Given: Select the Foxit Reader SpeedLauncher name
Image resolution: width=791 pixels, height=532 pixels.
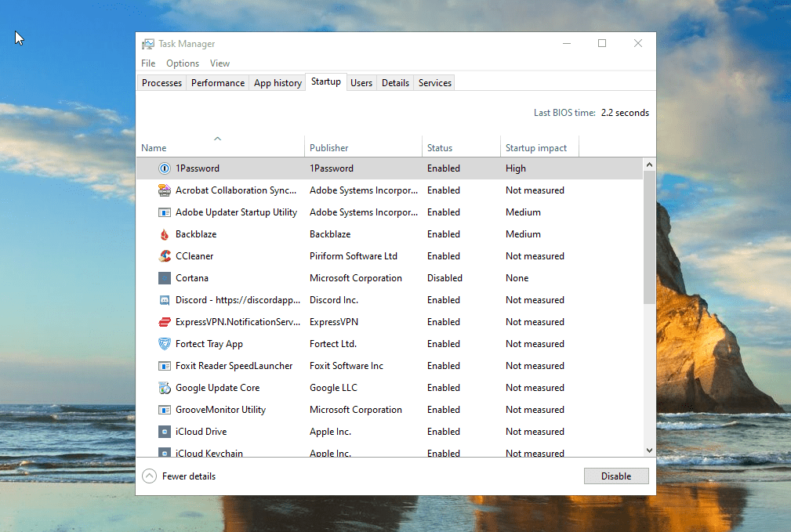Looking at the screenshot, I should click(x=234, y=366).
